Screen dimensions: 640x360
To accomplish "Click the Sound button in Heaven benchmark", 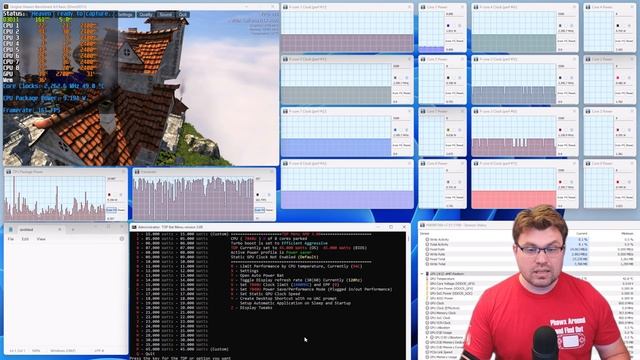I will click(166, 15).
